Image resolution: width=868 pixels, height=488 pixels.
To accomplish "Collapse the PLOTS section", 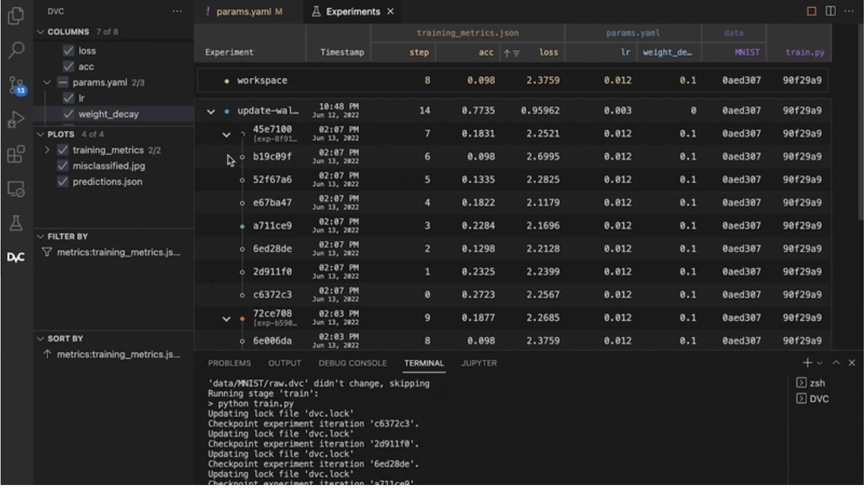I will (41, 134).
